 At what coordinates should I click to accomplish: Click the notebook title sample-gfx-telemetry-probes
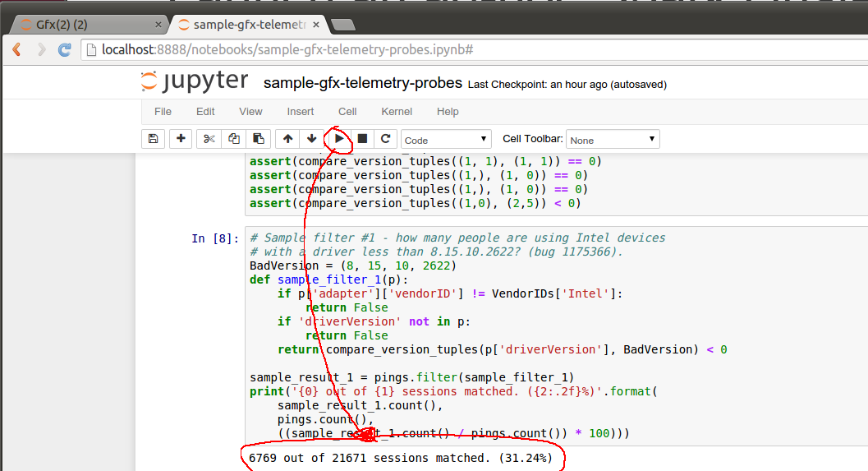pos(363,82)
